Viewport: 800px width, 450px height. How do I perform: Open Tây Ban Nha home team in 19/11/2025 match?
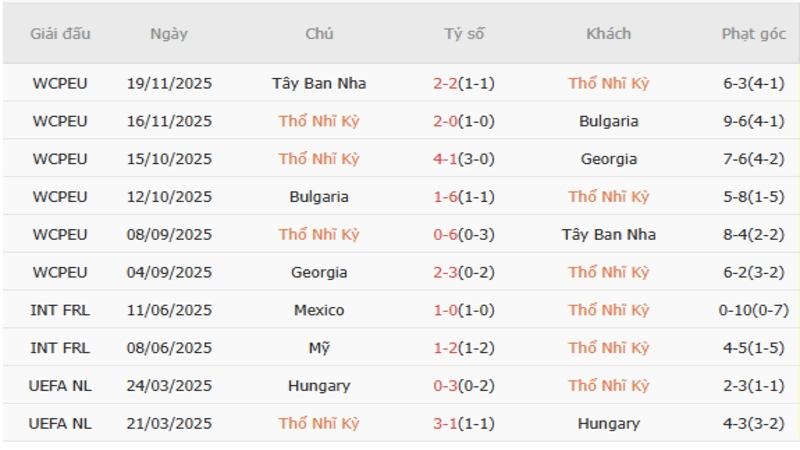(x=319, y=83)
